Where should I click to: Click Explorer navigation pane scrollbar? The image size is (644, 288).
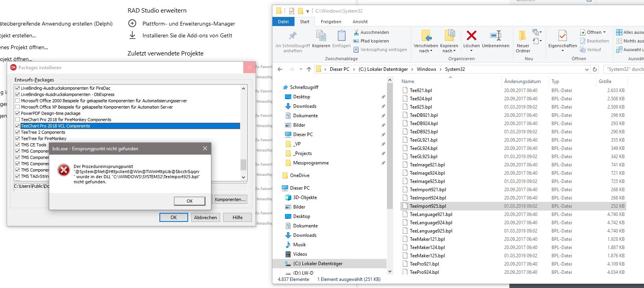tap(390, 146)
